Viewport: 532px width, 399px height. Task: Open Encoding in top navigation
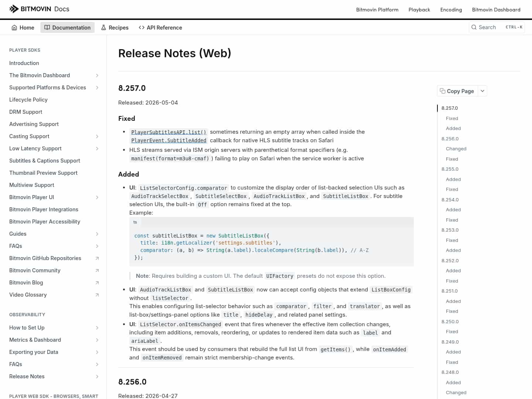451,10
